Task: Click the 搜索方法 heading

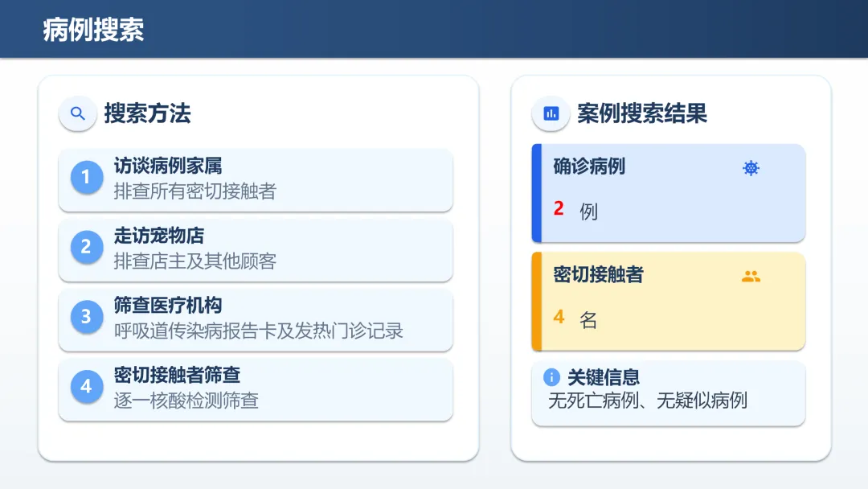Action: [147, 113]
